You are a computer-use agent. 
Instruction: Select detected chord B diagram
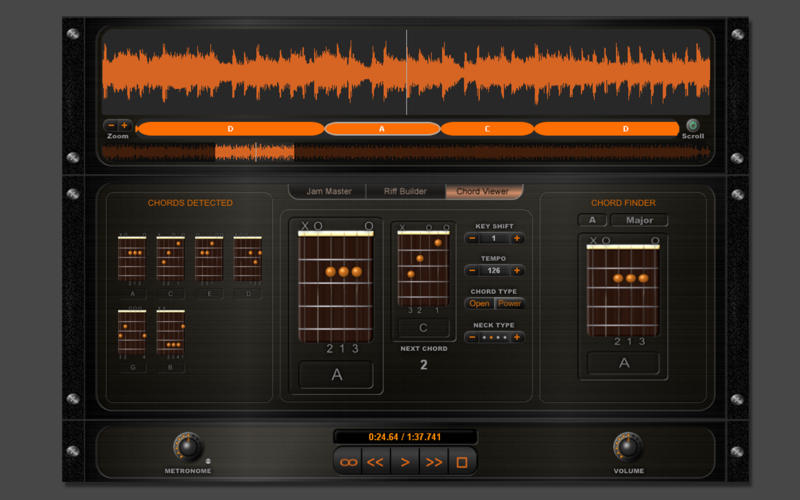[x=170, y=332]
